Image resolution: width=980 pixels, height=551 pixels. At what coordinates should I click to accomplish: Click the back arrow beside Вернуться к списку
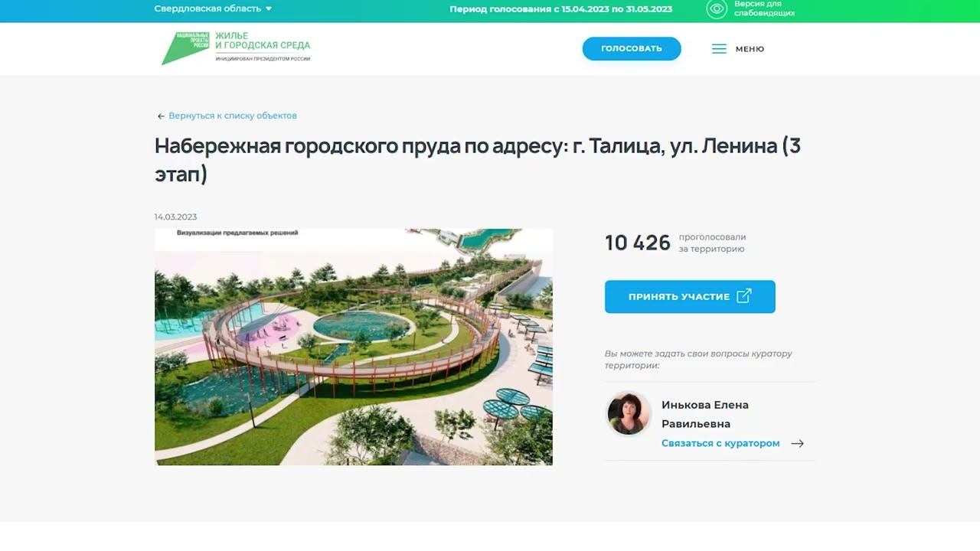point(161,116)
